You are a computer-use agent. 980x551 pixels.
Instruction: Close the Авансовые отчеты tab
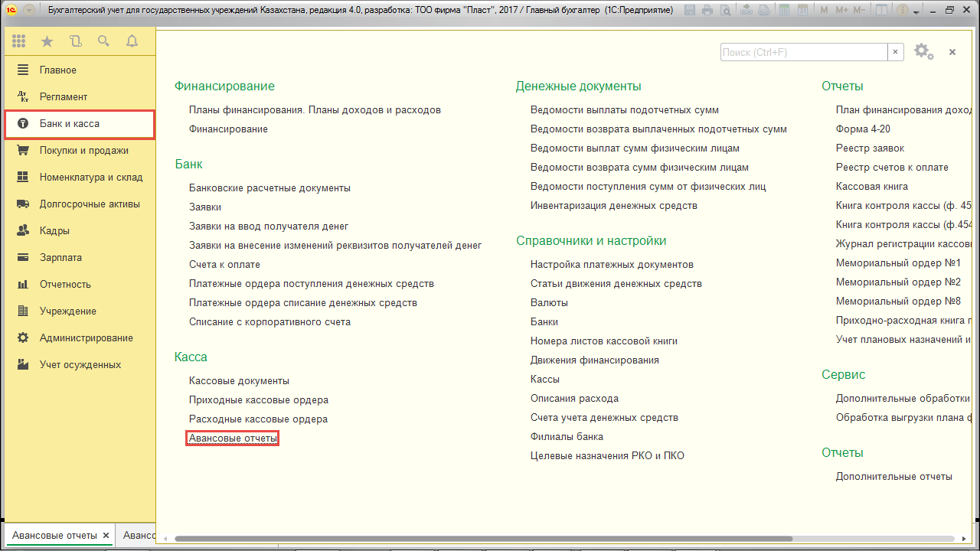pyautogui.click(x=106, y=536)
